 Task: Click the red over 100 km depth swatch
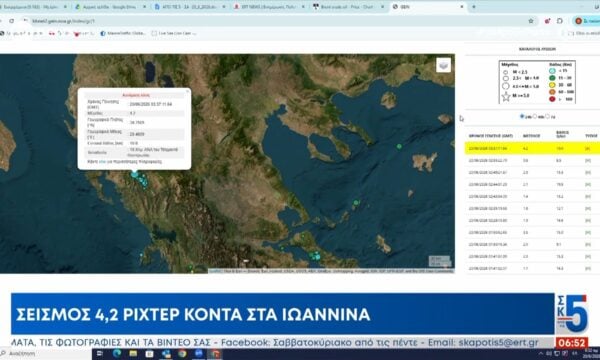click(x=552, y=99)
